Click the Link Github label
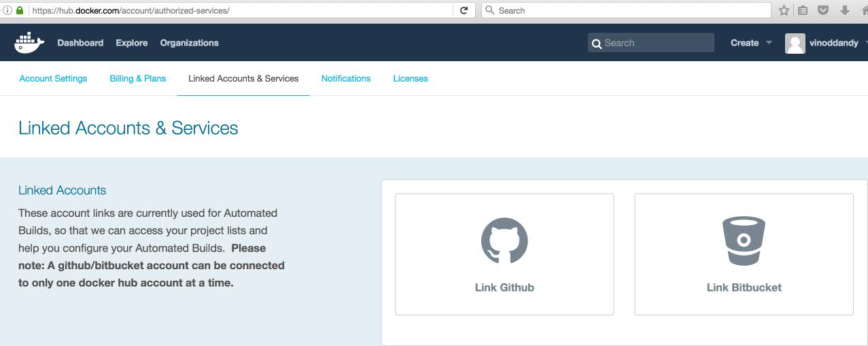The image size is (868, 346). (x=504, y=288)
